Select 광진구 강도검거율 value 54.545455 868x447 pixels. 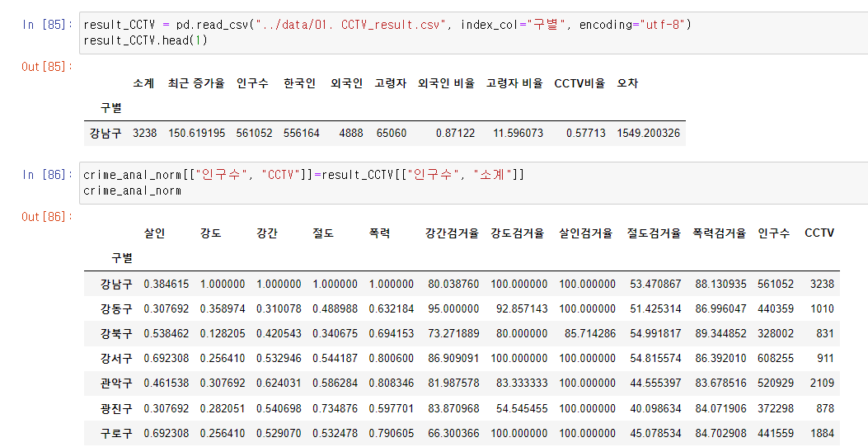[x=522, y=408]
